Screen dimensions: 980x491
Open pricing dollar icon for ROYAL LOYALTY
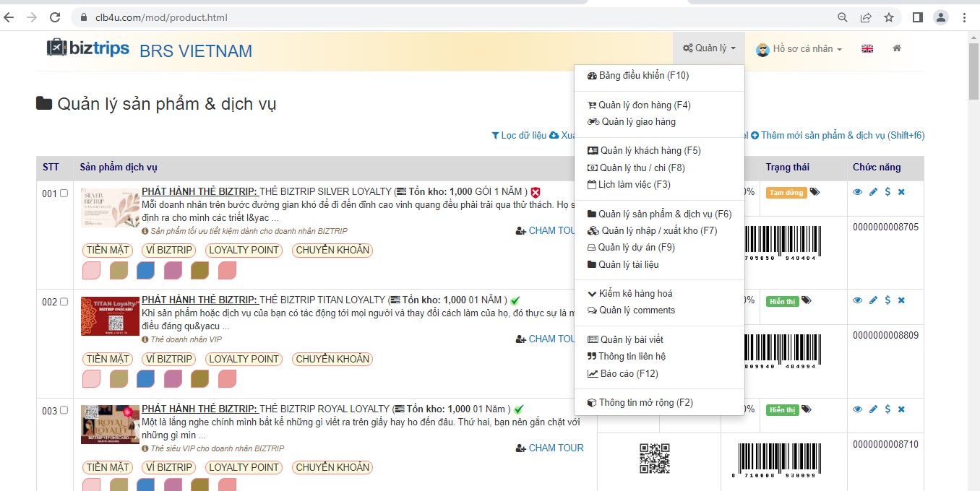(887, 409)
